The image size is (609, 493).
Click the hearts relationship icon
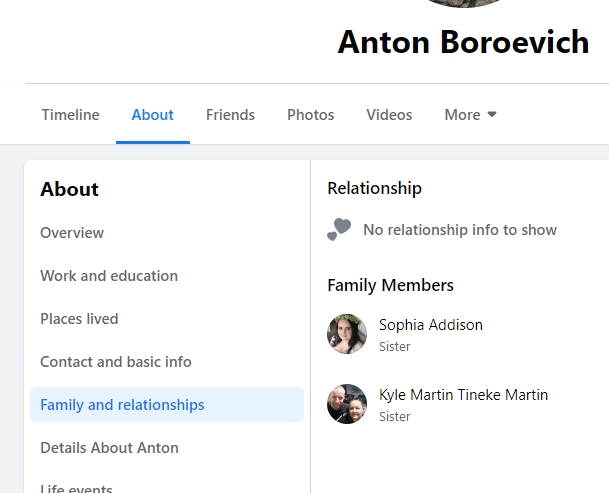[x=339, y=230]
